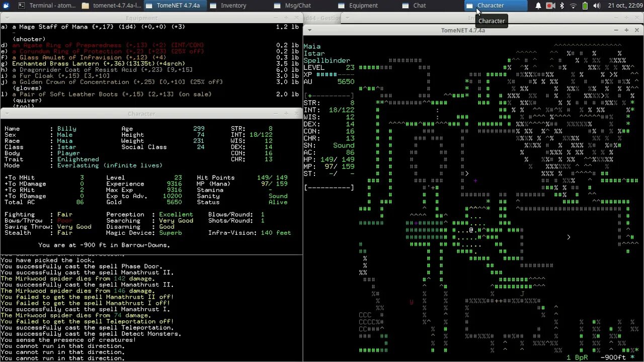Screen dimensions: 644x362
Task: Open the Bluetooth tray icon
Action: point(562,6)
